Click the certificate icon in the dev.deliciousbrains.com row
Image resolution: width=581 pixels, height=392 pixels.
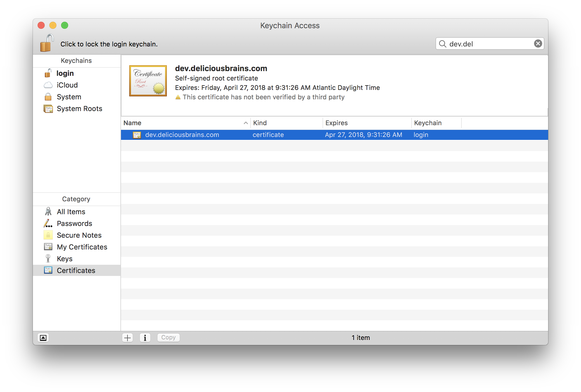coord(137,135)
